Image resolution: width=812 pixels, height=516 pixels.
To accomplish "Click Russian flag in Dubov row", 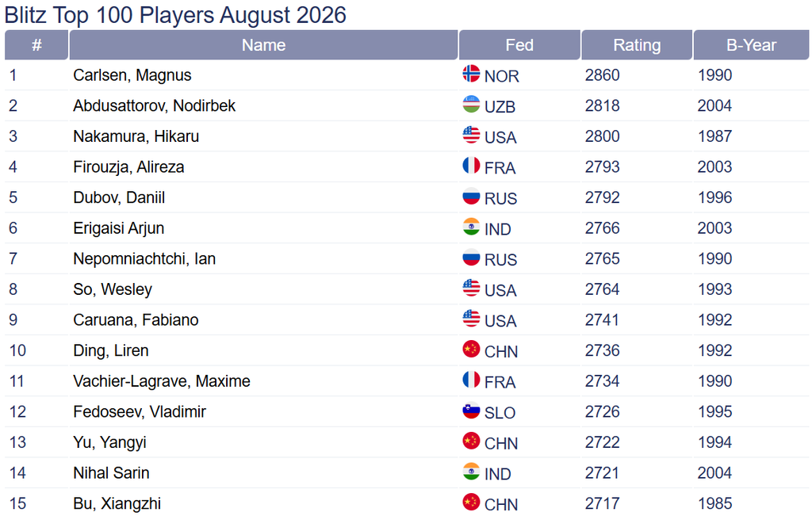I will (471, 196).
